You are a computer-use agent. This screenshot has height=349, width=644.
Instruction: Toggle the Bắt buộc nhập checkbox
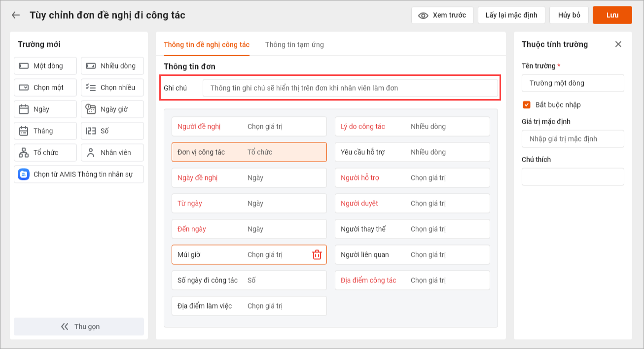coord(527,105)
